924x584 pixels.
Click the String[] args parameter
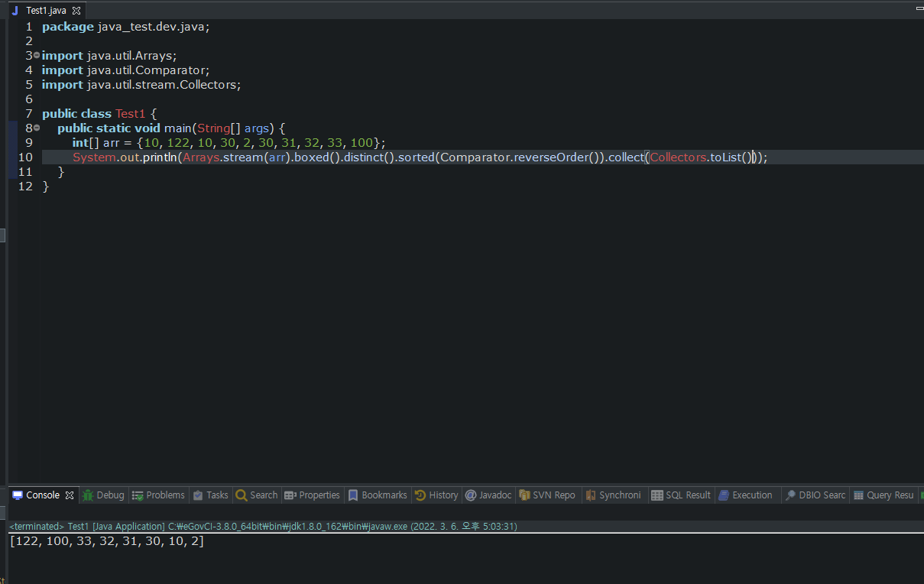click(232, 128)
